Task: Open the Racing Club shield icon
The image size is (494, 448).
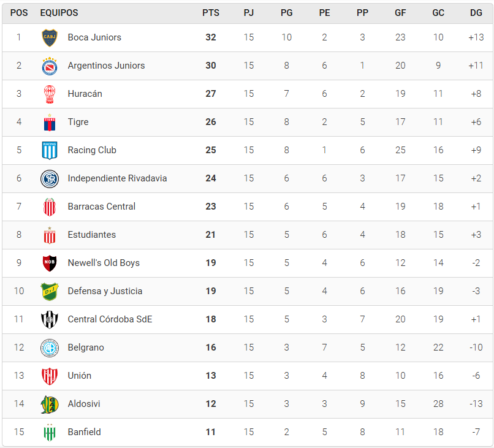Action: (50, 150)
